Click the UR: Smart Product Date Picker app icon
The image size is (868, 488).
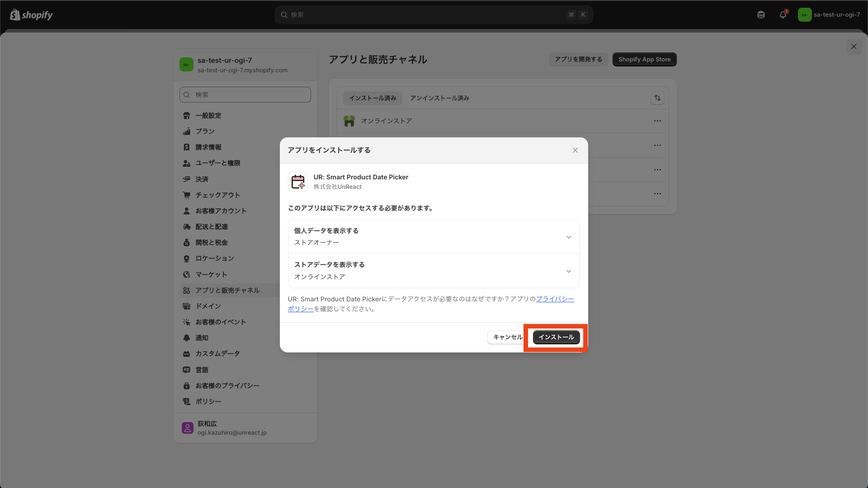coord(298,182)
